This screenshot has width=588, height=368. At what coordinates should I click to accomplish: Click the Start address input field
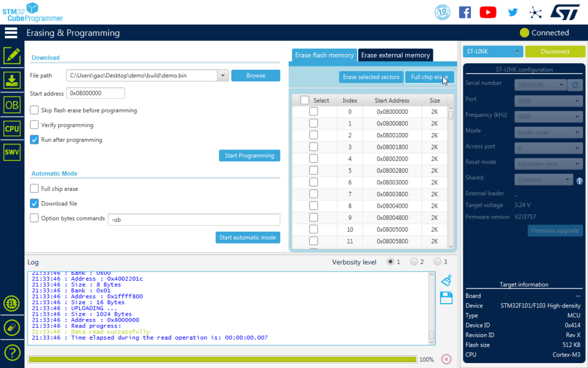tap(96, 93)
